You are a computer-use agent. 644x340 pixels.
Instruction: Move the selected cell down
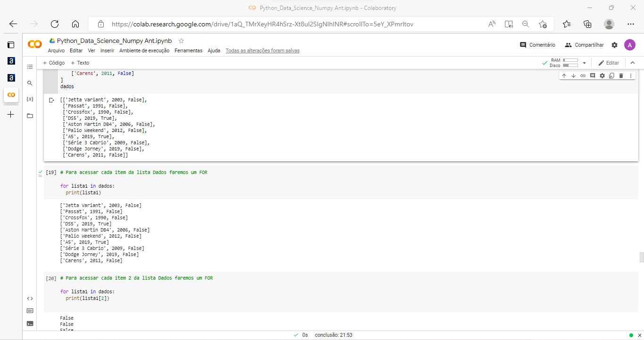tap(573, 75)
